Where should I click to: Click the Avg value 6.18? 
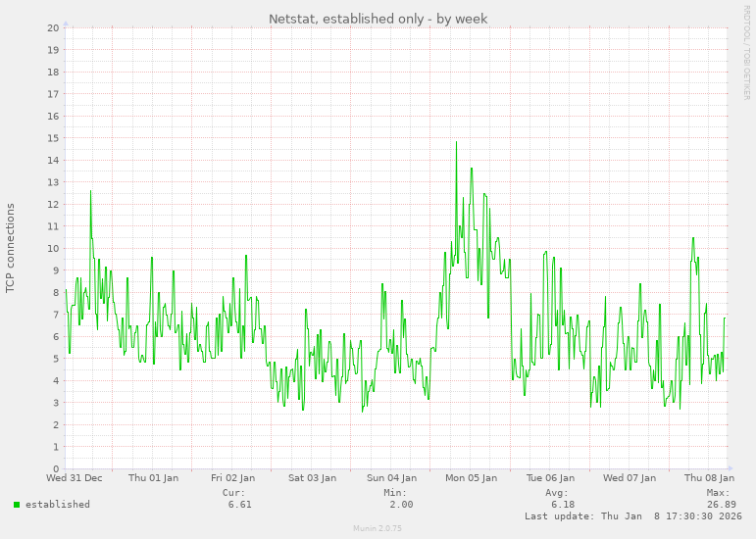click(562, 505)
